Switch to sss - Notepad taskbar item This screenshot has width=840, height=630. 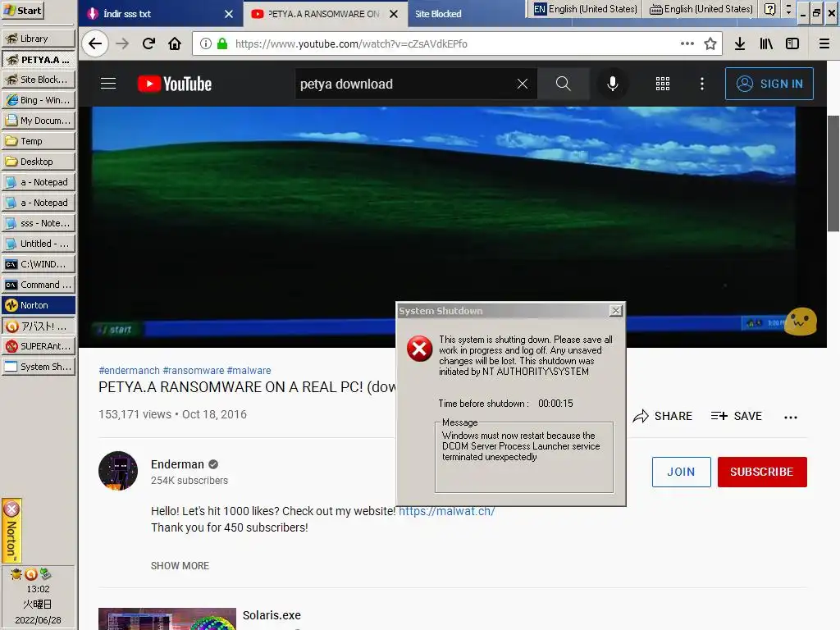click(39, 223)
